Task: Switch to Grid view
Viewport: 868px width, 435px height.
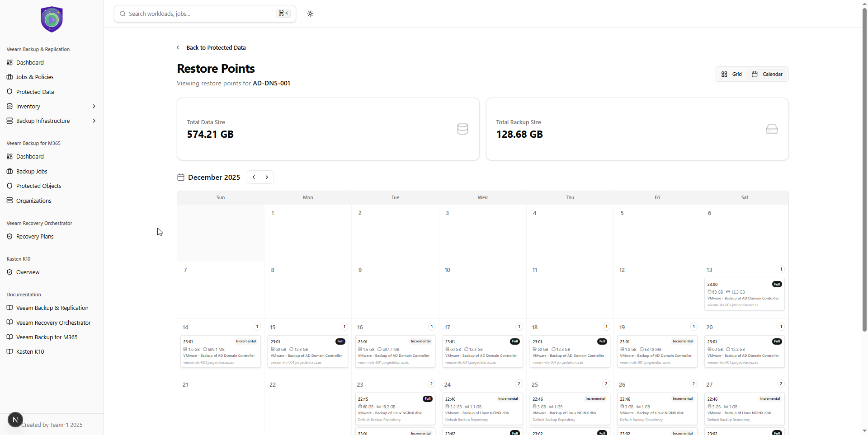Action: [x=731, y=74]
